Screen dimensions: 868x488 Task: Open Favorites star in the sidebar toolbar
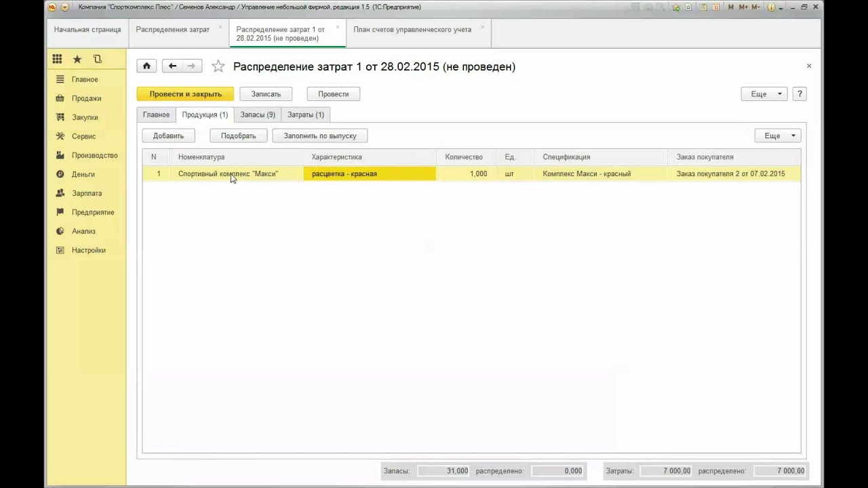77,59
